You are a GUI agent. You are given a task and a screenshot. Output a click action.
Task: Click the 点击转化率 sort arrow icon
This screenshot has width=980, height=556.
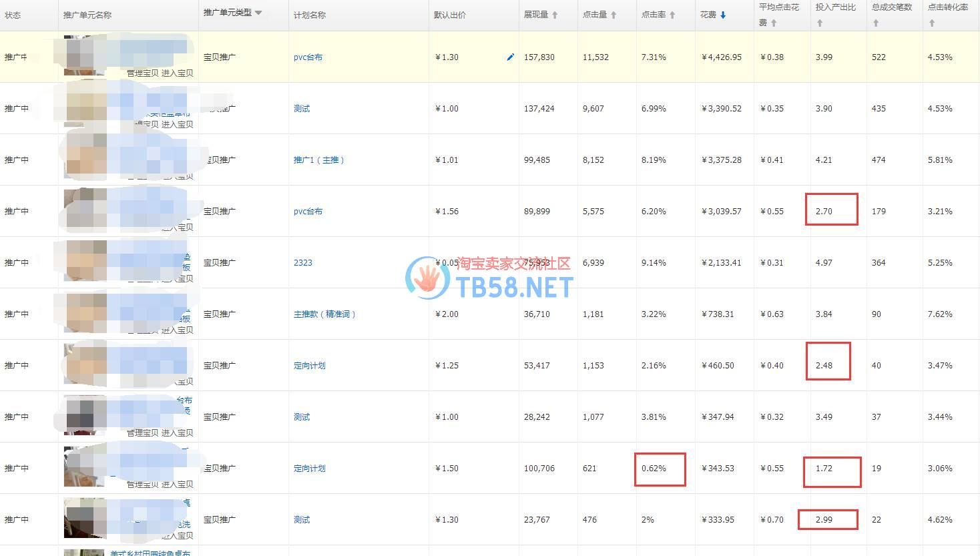[932, 23]
